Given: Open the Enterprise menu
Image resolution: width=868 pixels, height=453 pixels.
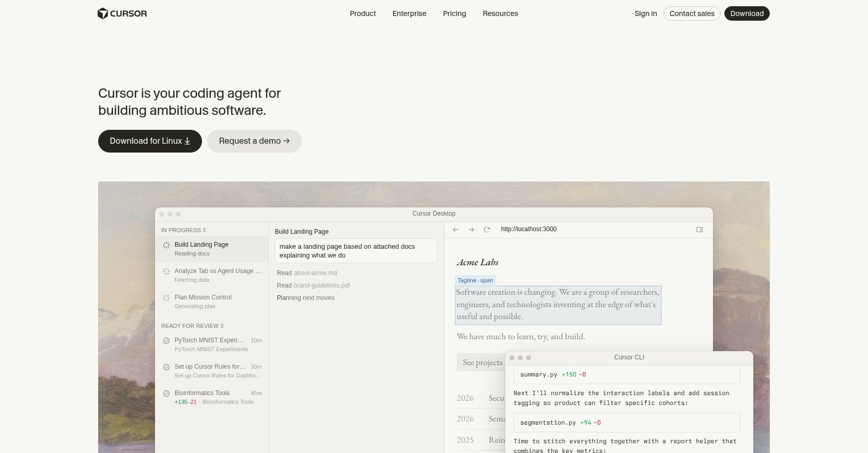Looking at the screenshot, I should pyautogui.click(x=409, y=13).
